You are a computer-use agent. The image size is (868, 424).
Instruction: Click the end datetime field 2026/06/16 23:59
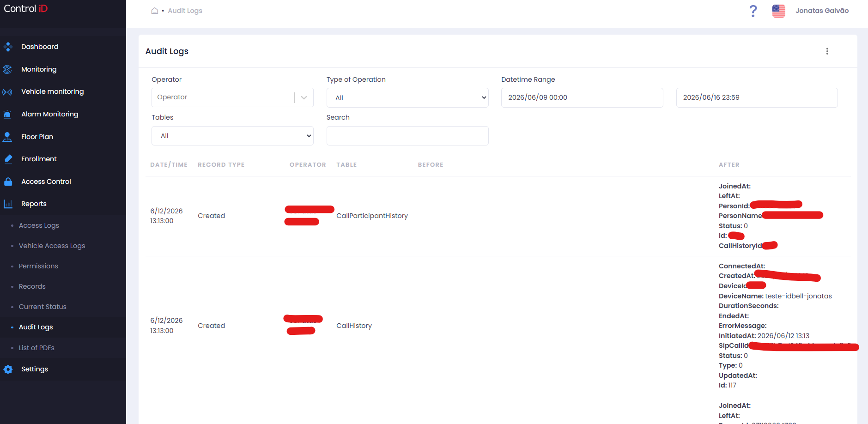point(757,97)
